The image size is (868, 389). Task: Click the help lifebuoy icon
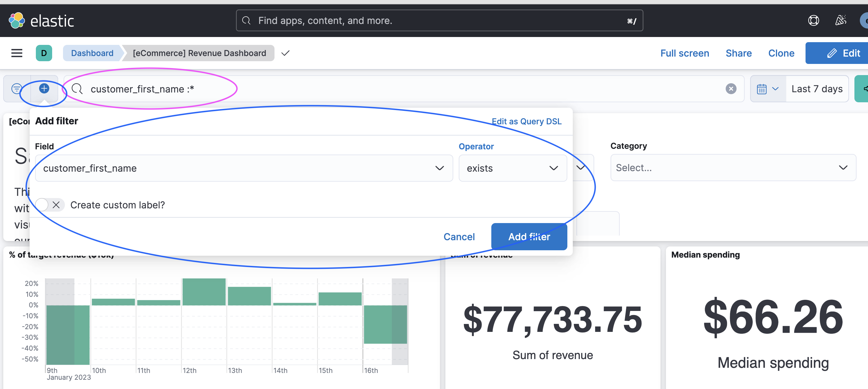pos(813,21)
